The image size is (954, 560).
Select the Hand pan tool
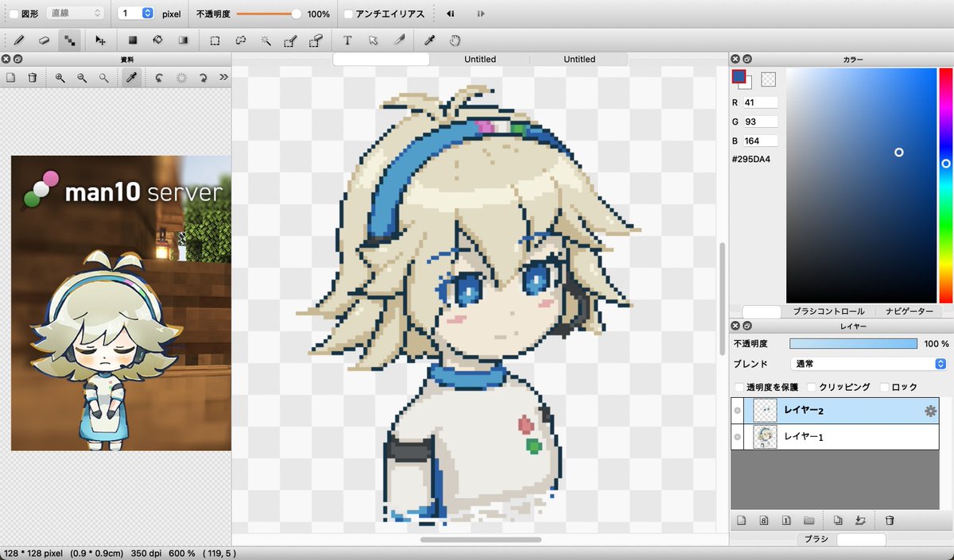point(455,40)
